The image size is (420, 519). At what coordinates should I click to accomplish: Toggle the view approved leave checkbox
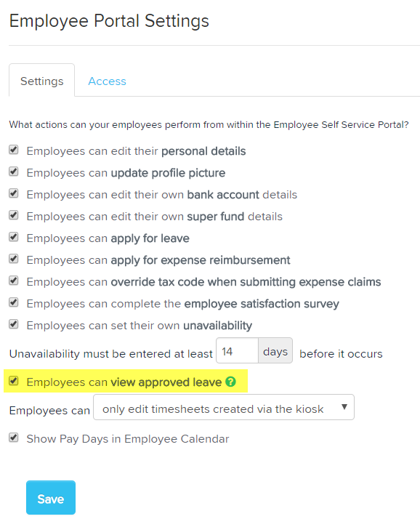pyautogui.click(x=14, y=381)
